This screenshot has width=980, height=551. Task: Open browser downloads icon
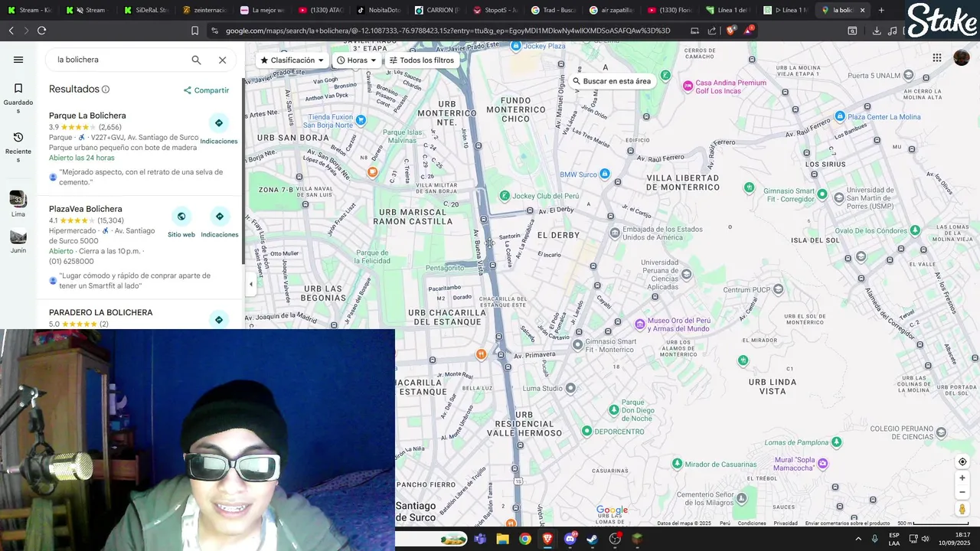pos(877,31)
